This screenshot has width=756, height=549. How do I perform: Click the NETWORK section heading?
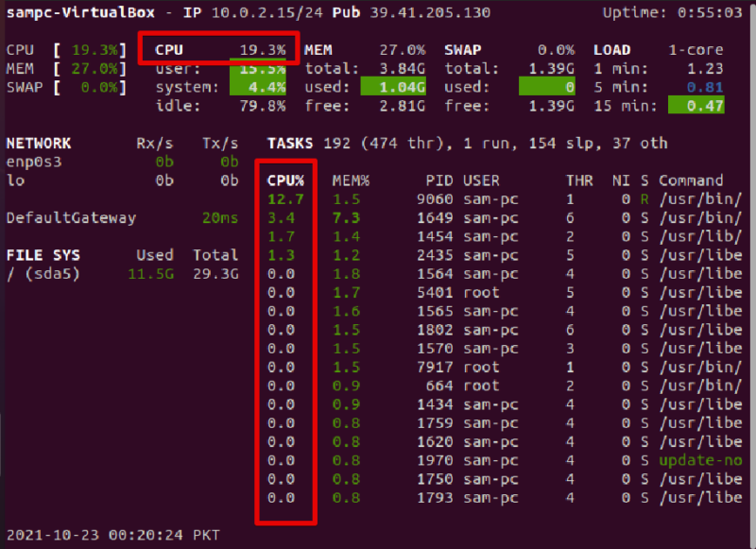pos(39,144)
